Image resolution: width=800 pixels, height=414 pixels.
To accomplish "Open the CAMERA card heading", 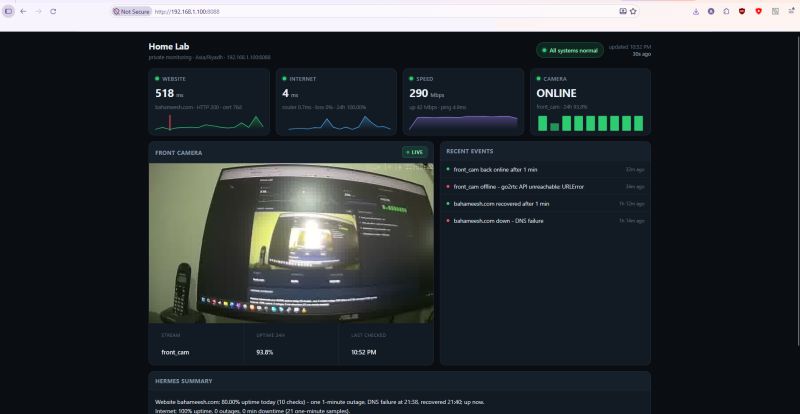I will coord(555,79).
